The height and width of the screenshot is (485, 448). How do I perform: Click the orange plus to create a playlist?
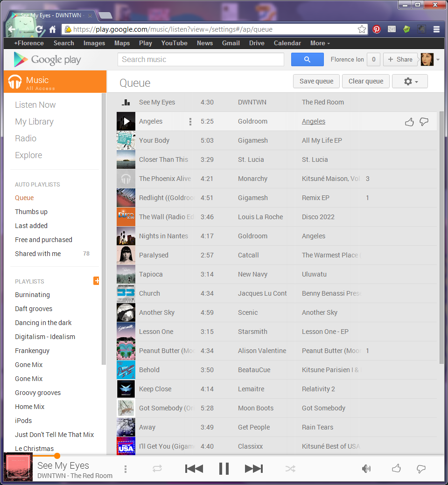point(97,281)
